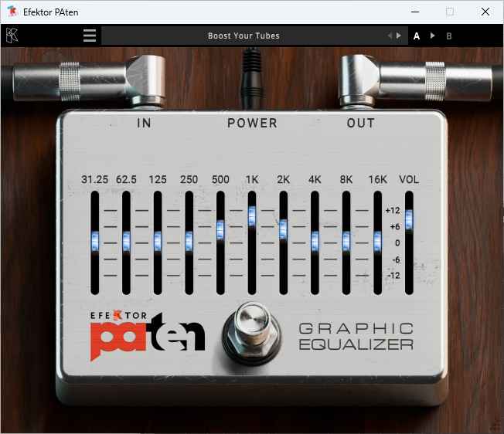Switch to preset slot B
Viewport: 504px width, 434px height.
pyautogui.click(x=449, y=36)
